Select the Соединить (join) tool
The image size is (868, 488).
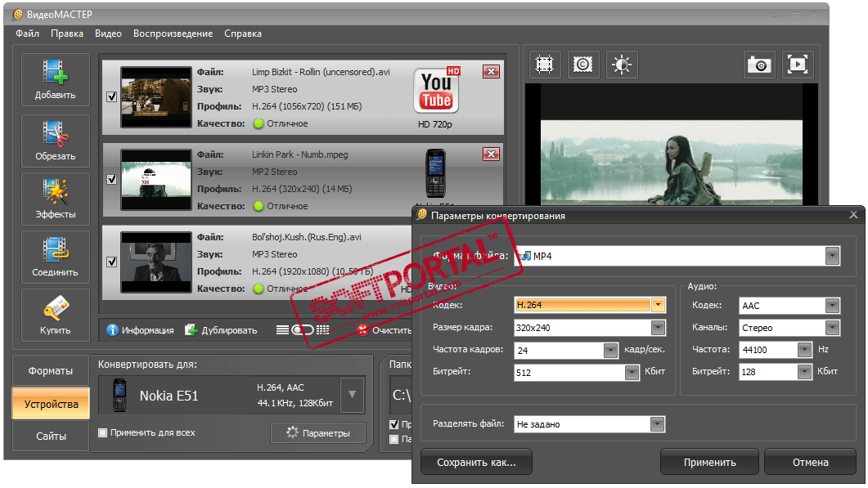(56, 257)
